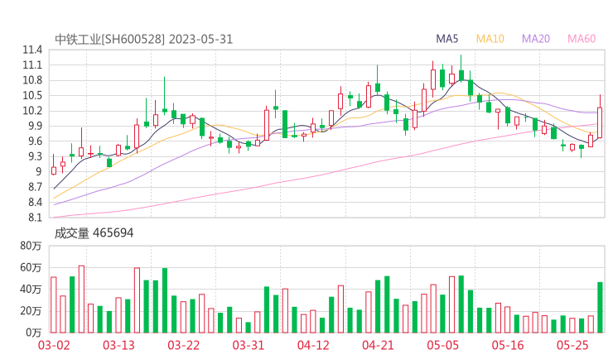Click the 8.4 price axis label
613x364 pixels.
coord(34,203)
